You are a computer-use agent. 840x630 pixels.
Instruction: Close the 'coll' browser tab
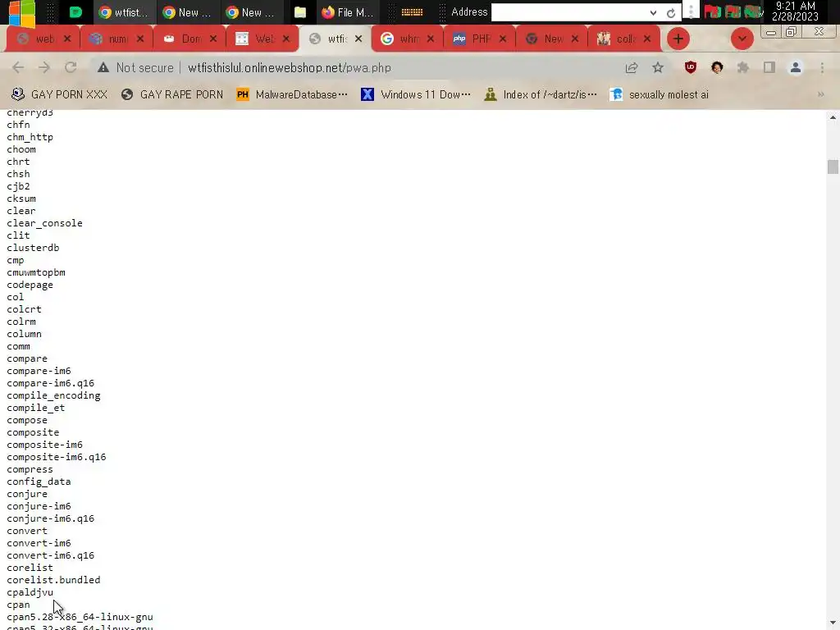click(647, 39)
